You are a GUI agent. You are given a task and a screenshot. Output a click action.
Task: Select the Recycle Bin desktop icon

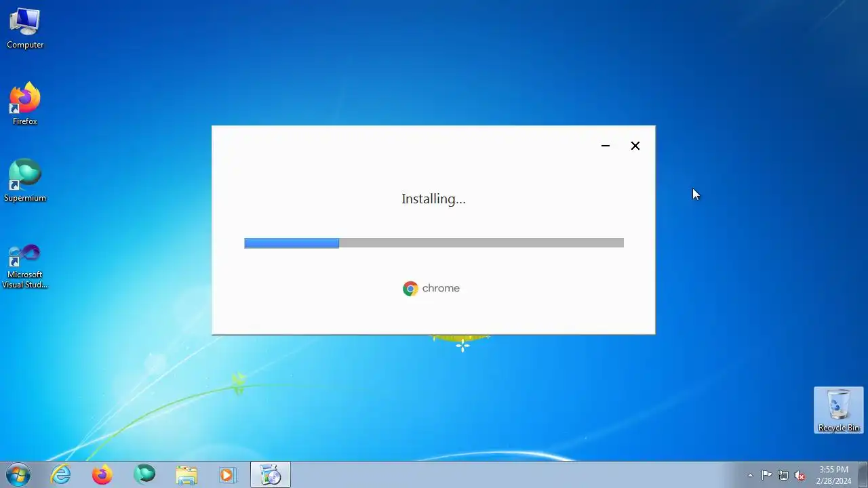839,410
